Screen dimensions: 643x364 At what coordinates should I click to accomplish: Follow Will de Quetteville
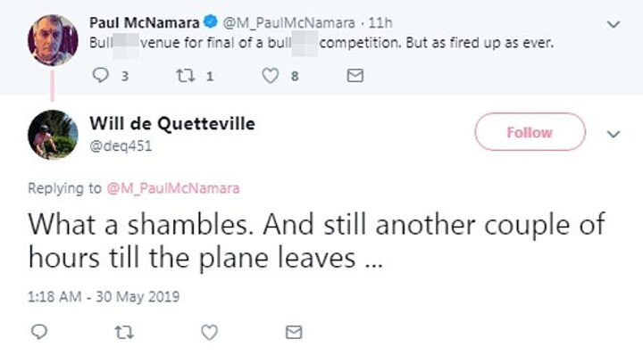click(x=530, y=132)
